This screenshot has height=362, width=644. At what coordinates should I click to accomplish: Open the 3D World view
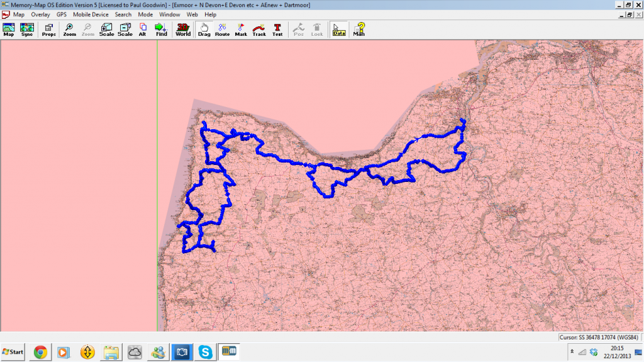(x=183, y=30)
